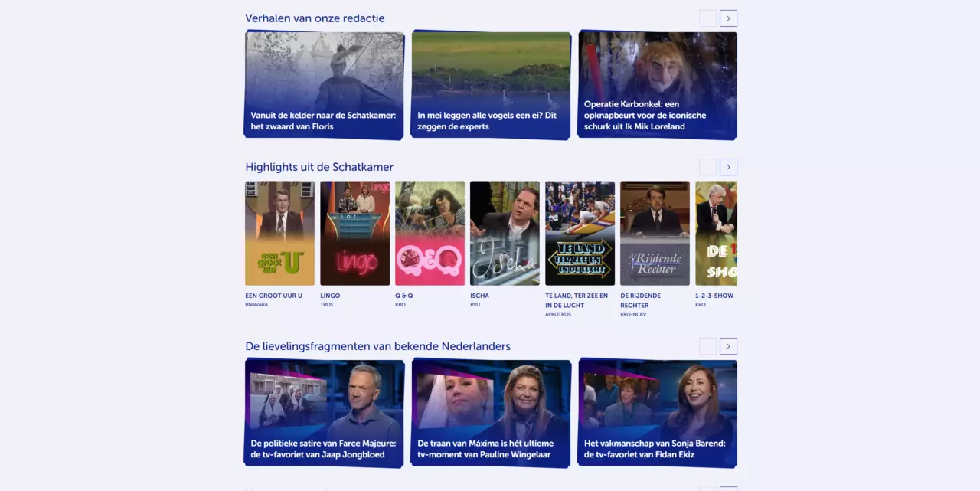Go back in Highlights uit de Schatkamer carousel
Screen dimensions: 980x491
707,167
